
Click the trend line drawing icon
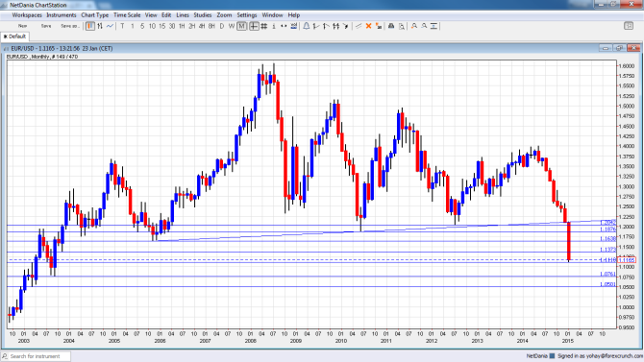click(x=359, y=26)
